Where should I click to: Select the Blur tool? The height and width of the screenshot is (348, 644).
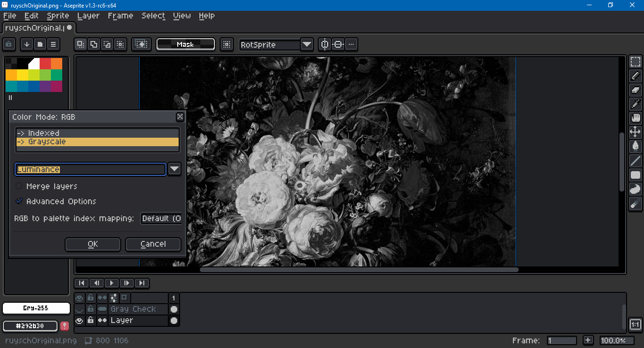pos(636,203)
